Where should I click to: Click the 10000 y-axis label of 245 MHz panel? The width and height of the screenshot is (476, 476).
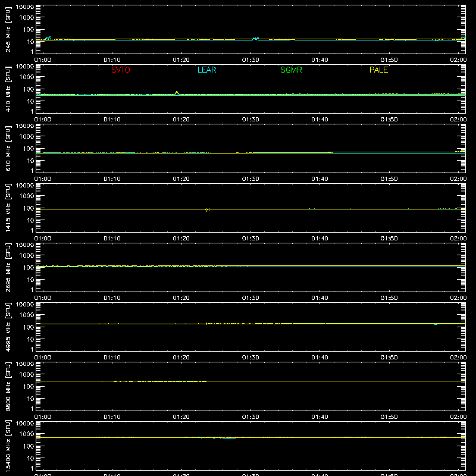(x=25, y=7)
